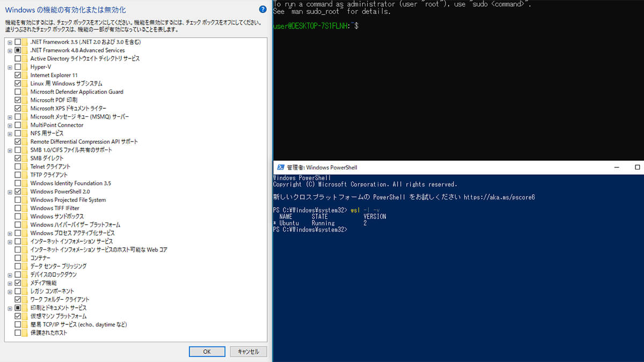This screenshot has width=644, height=362.
Task: Check Active Directory ライトウェイト ディレクトリ サービス box
Action: coord(18,58)
